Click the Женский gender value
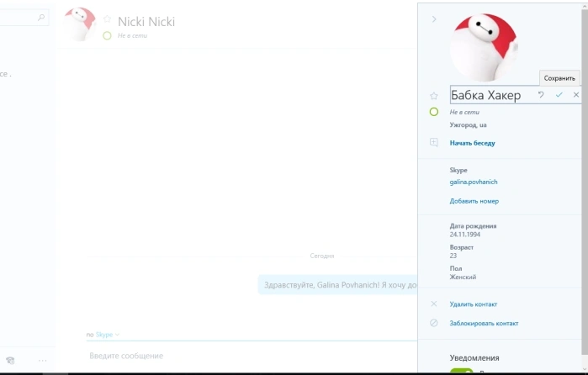588x375 pixels. pyautogui.click(x=463, y=277)
